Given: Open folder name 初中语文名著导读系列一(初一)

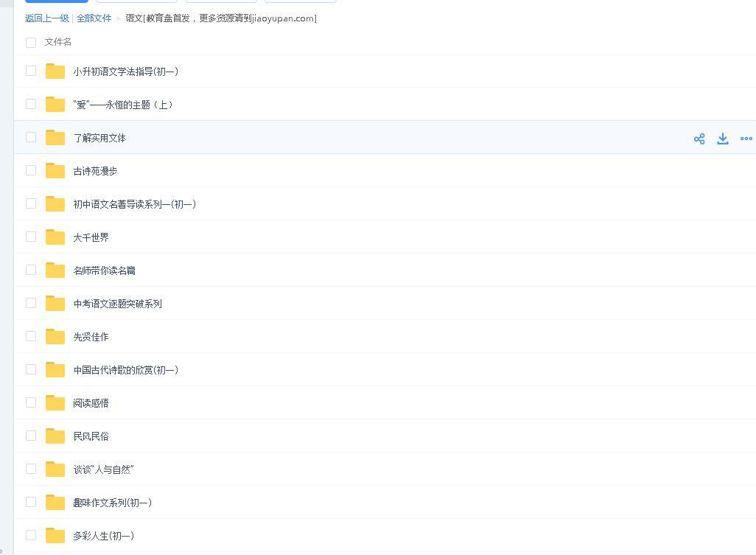Looking at the screenshot, I should [x=135, y=204].
